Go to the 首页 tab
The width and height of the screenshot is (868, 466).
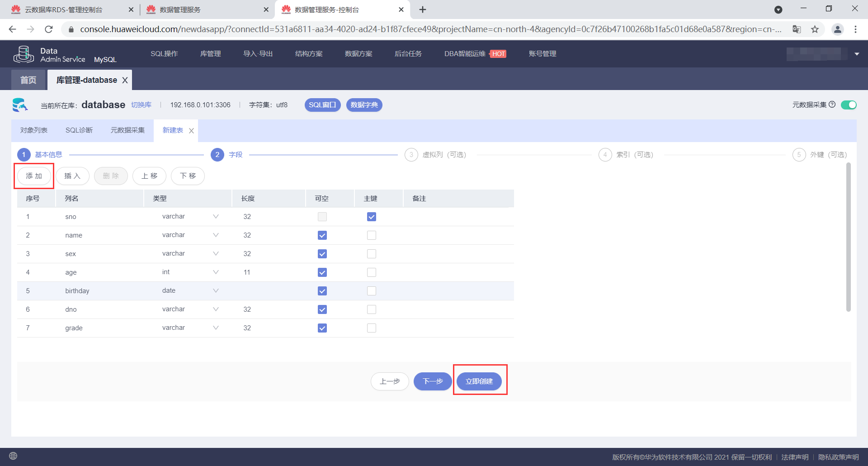[28, 80]
